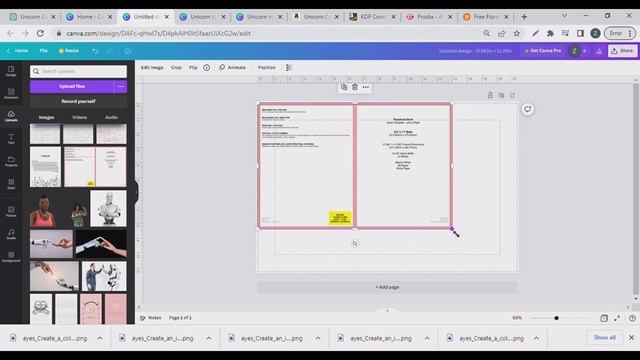
Task: Click Get Canva Pro button
Action: [542, 51]
